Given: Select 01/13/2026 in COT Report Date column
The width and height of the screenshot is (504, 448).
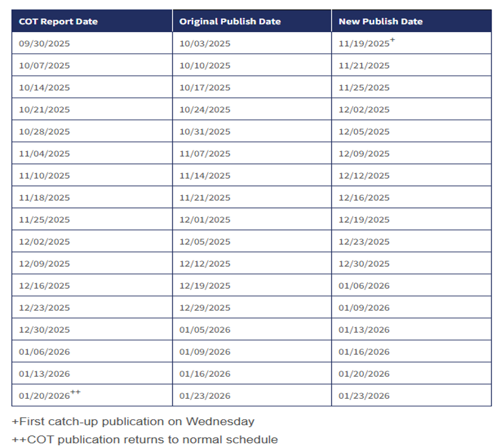Looking at the screenshot, I should tap(44, 373).
